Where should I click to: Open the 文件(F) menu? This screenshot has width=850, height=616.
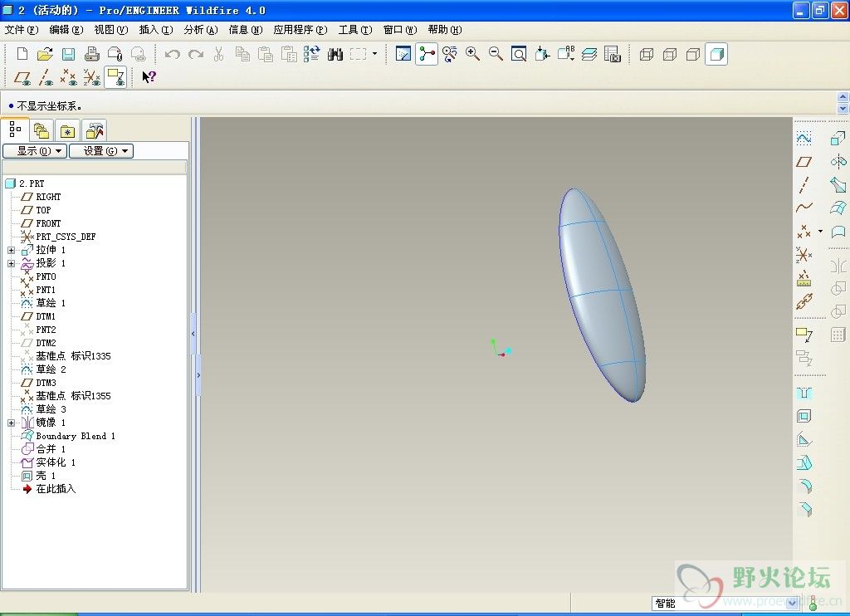[21, 29]
